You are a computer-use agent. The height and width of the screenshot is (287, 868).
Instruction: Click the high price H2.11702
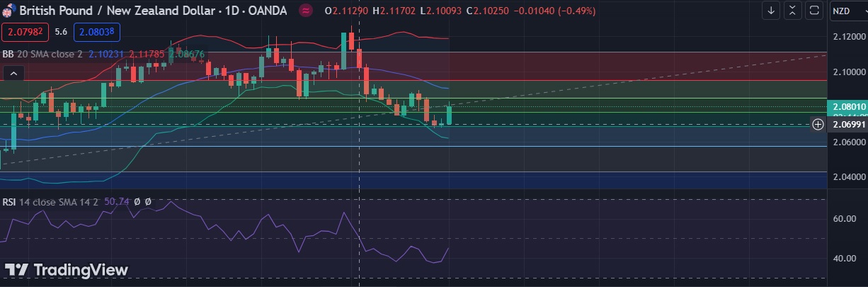pos(394,11)
